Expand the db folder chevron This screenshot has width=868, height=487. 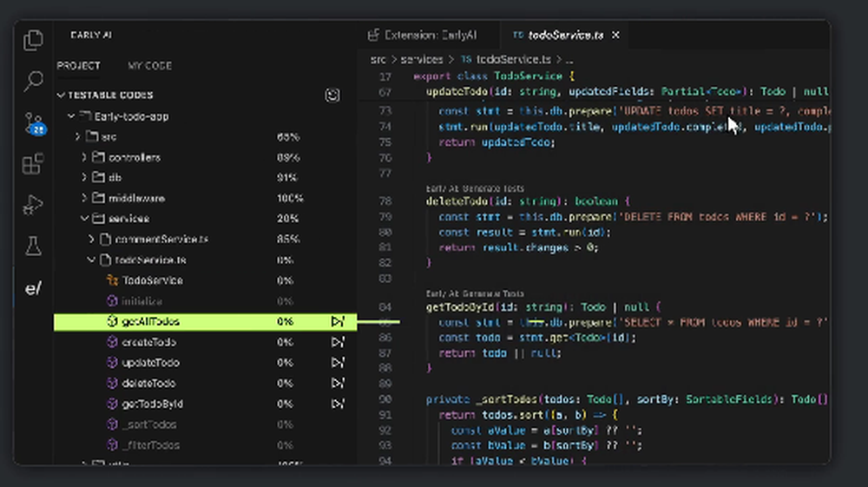(x=85, y=178)
